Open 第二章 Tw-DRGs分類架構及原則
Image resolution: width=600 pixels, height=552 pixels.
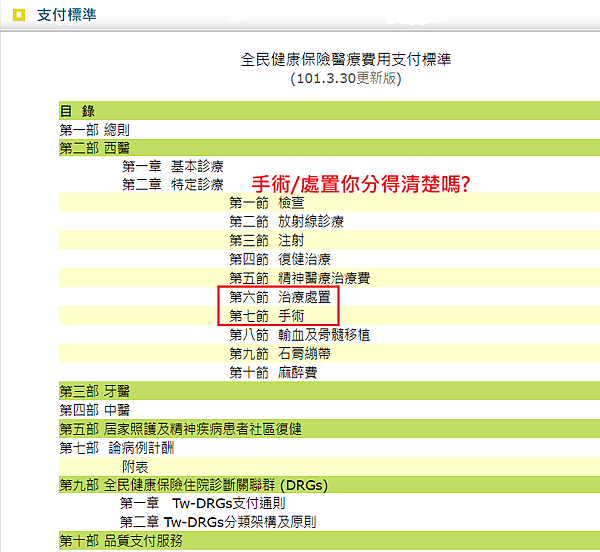(218, 522)
